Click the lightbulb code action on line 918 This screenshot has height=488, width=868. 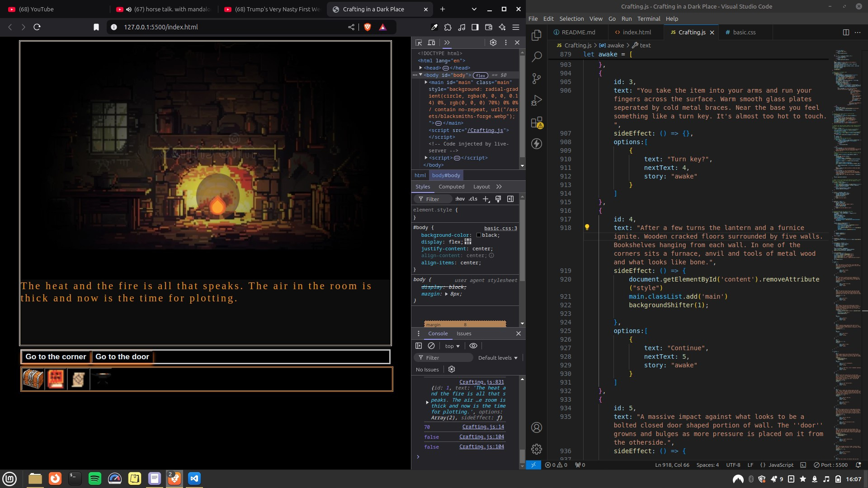coord(587,227)
